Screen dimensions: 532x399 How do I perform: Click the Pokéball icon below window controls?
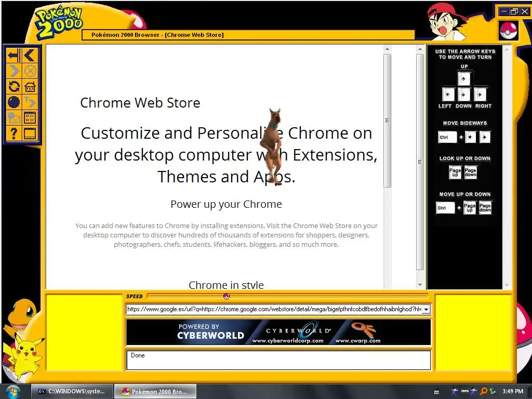[508, 30]
